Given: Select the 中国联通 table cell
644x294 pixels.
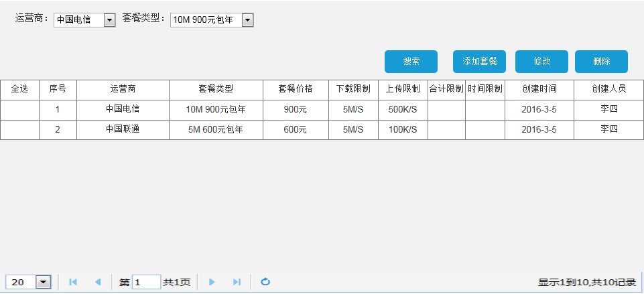Looking at the screenshot, I should (x=123, y=130).
